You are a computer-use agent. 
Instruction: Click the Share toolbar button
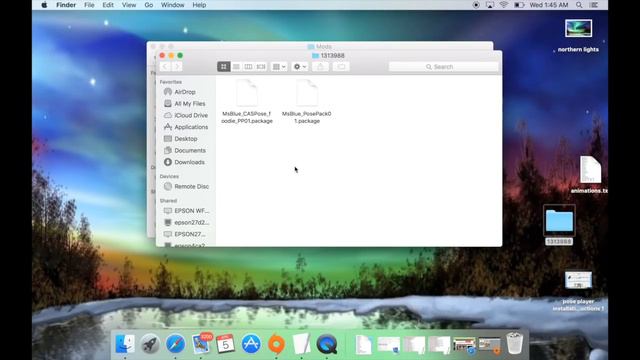coord(320,67)
